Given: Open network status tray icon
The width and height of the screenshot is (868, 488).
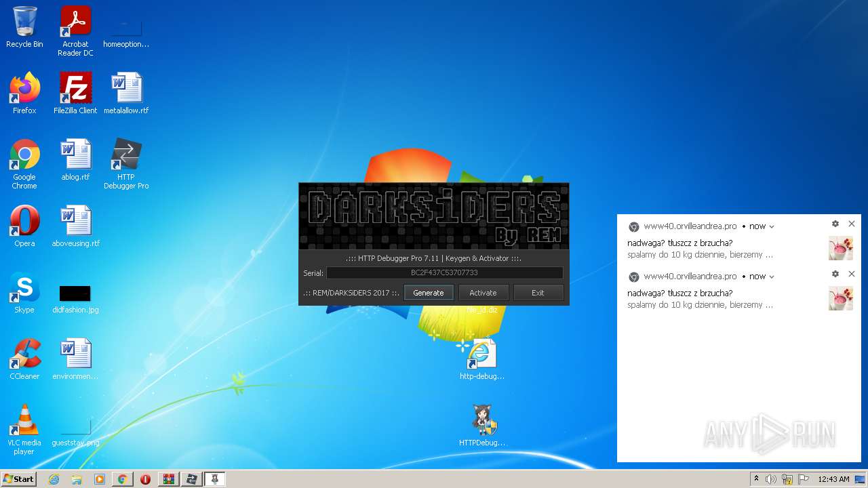Looking at the screenshot, I should tap(787, 479).
